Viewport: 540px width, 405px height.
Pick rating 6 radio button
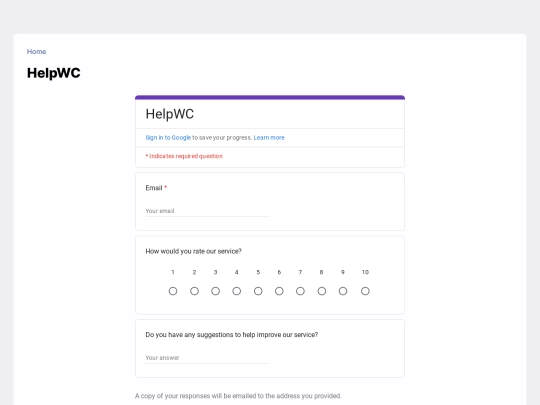pos(279,291)
